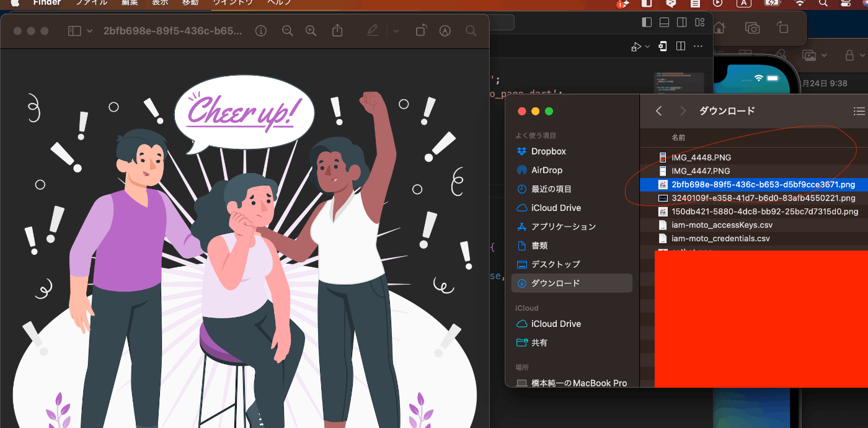This screenshot has width=868, height=428.
Task: Open the More Actions ellipsis in VS Code
Action: [x=698, y=47]
